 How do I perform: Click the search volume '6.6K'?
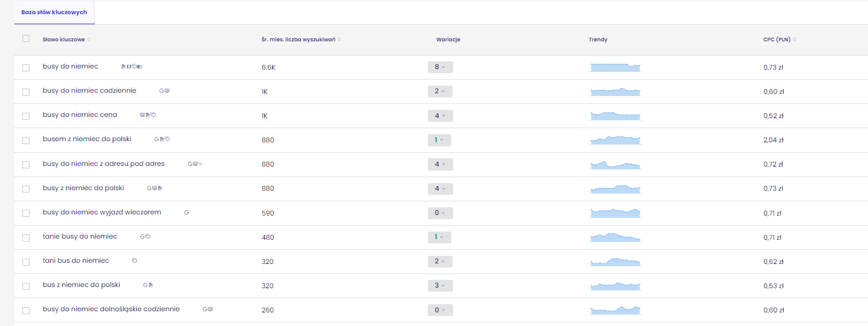[268, 67]
